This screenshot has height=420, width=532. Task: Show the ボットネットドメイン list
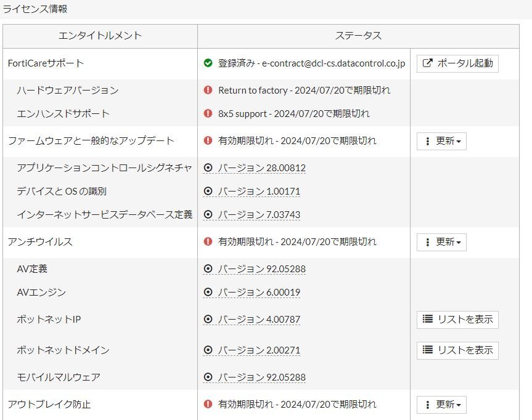point(457,350)
